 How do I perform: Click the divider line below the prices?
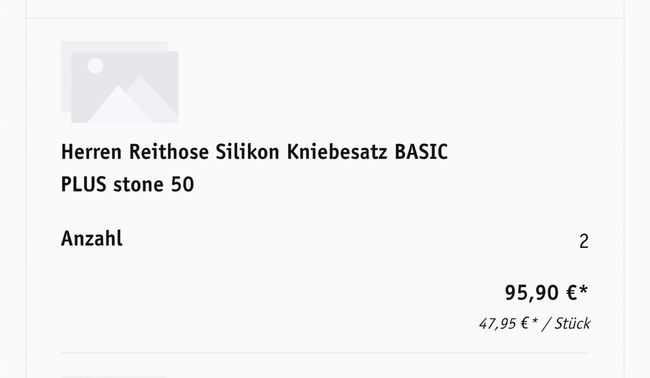pyautogui.click(x=325, y=353)
